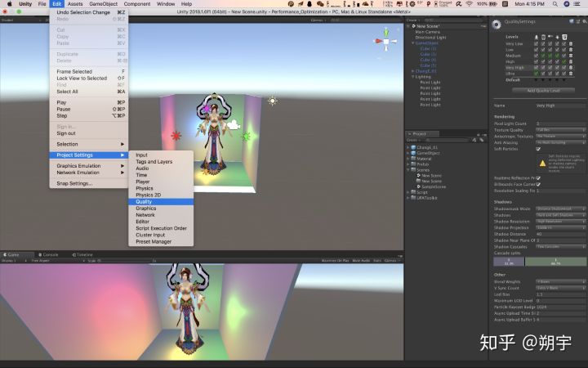Delete the Ultra quality level trash icon

(571, 74)
